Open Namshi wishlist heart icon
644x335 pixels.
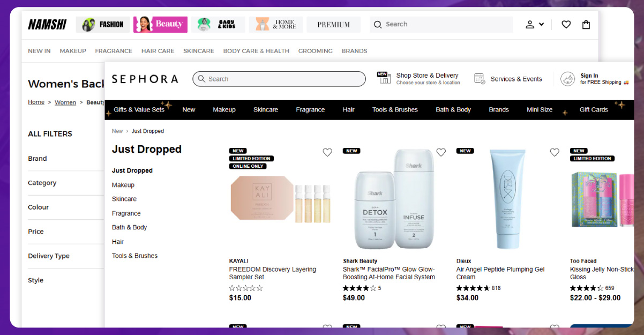566,24
